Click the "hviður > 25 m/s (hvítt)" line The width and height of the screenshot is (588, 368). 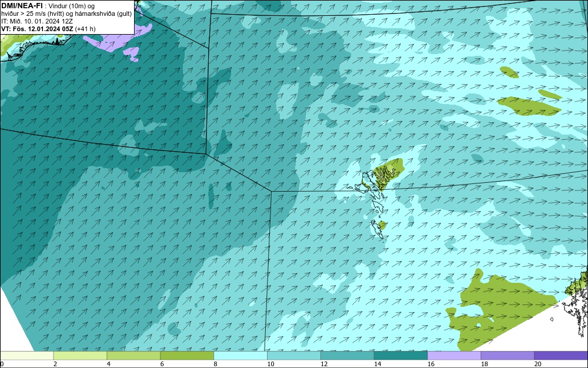(35, 14)
